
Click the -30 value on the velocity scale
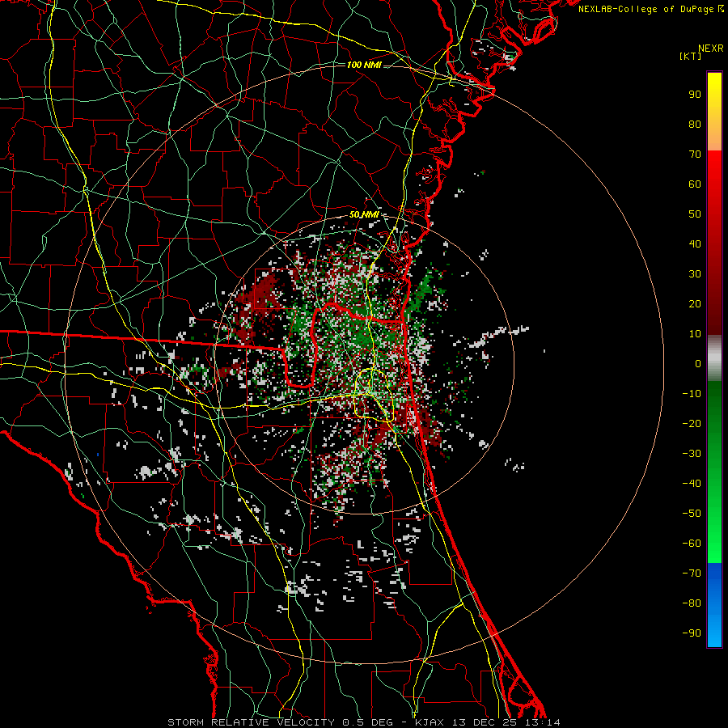pyautogui.click(x=692, y=454)
